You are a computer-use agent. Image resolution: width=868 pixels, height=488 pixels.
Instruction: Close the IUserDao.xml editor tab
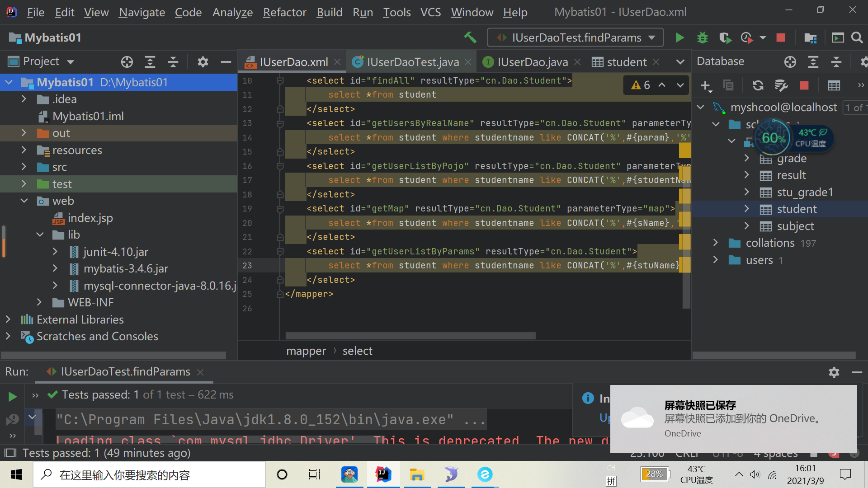click(337, 62)
